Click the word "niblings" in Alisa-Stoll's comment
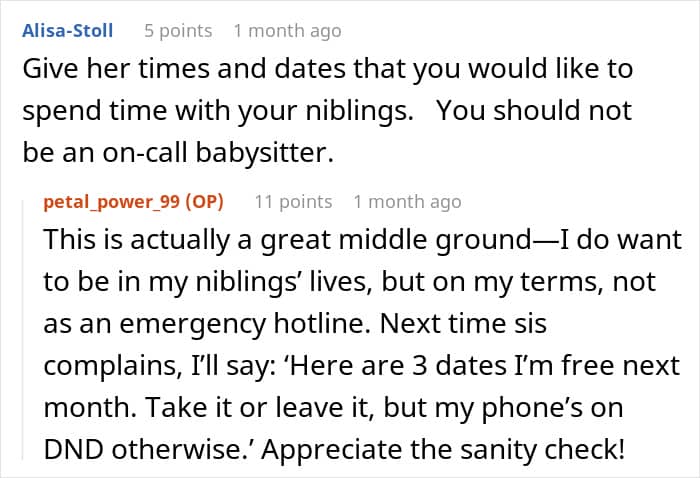The height and width of the screenshot is (478, 700). click(351, 111)
